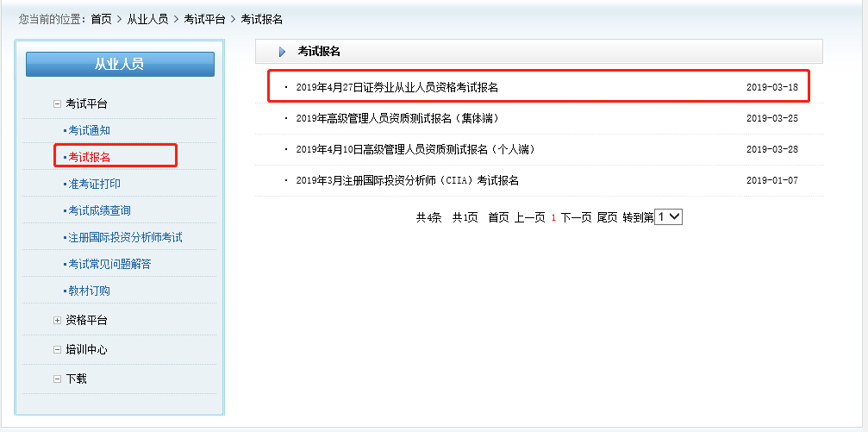Open 教材订购 in the sidebar
The image size is (868, 432).
(x=89, y=291)
